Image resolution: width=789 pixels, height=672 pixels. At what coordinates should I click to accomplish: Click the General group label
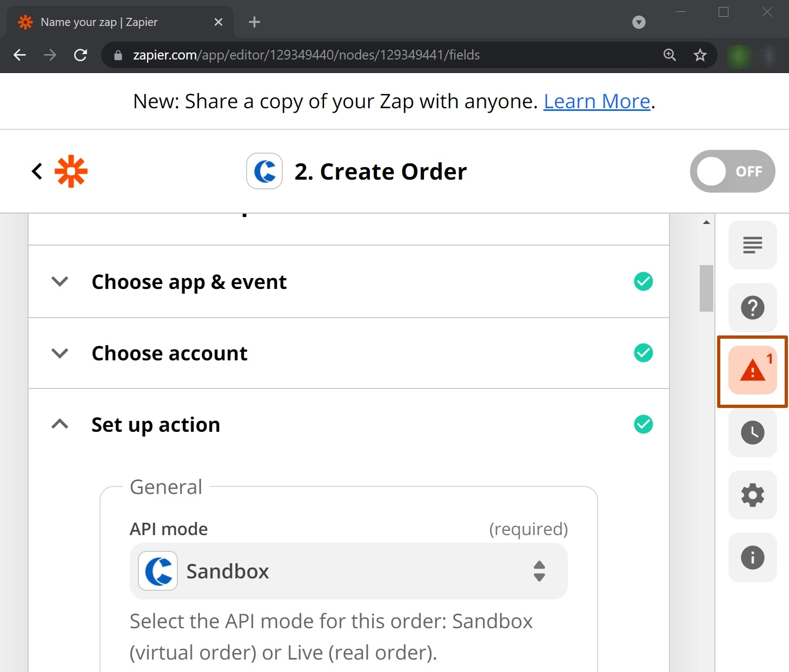tap(166, 487)
